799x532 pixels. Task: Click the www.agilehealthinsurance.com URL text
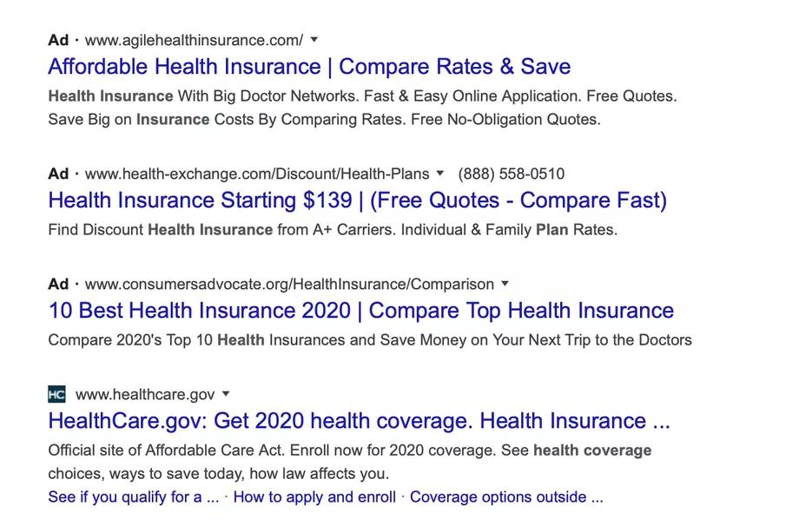[x=194, y=40]
